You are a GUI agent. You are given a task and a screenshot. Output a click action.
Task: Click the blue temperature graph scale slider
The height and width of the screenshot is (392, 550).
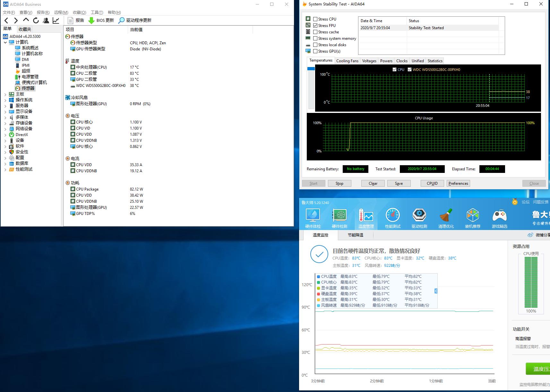tap(311, 69)
